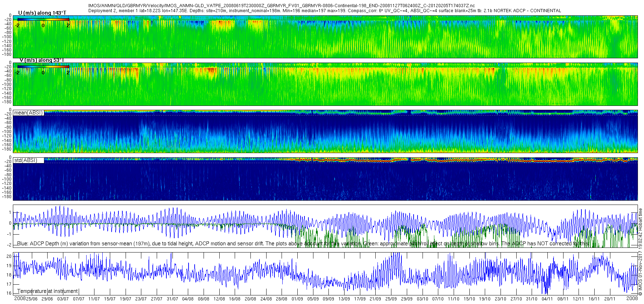Click the '18' temperature axis tick label

tap(9, 275)
